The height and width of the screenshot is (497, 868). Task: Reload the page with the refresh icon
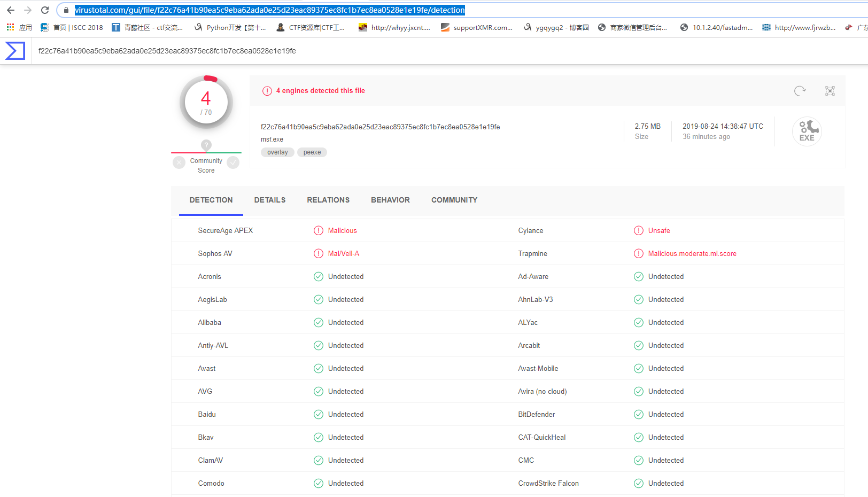pyautogui.click(x=45, y=10)
